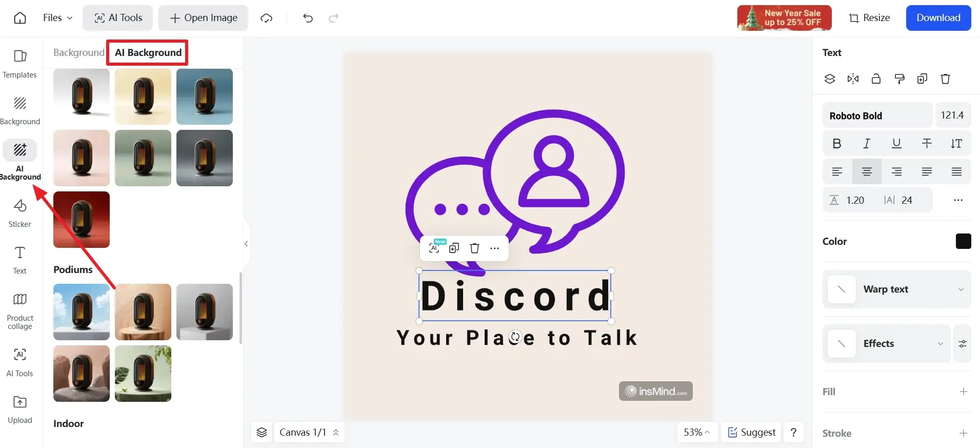Image resolution: width=980 pixels, height=448 pixels.
Task: Toggle vertical text direction
Action: click(956, 144)
